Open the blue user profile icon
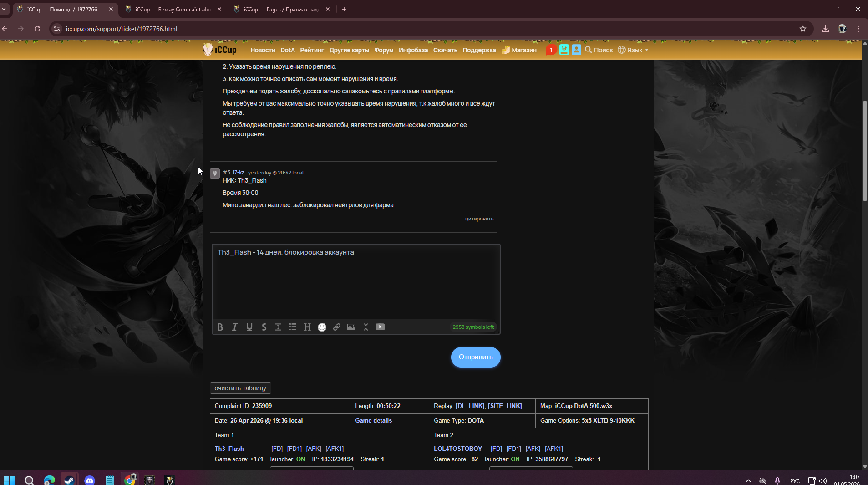868x485 pixels. click(576, 50)
